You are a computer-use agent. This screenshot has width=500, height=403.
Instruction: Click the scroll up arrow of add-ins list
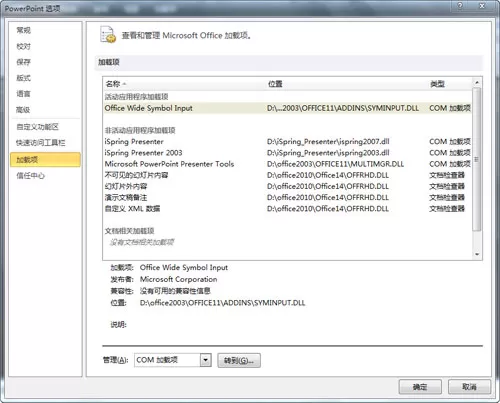(477, 82)
